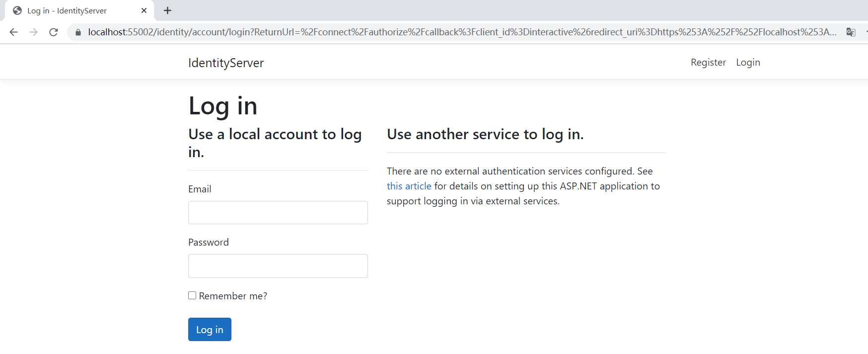Click the 'Use a local account' heading
Screen dimensions: 868x354
click(x=275, y=143)
